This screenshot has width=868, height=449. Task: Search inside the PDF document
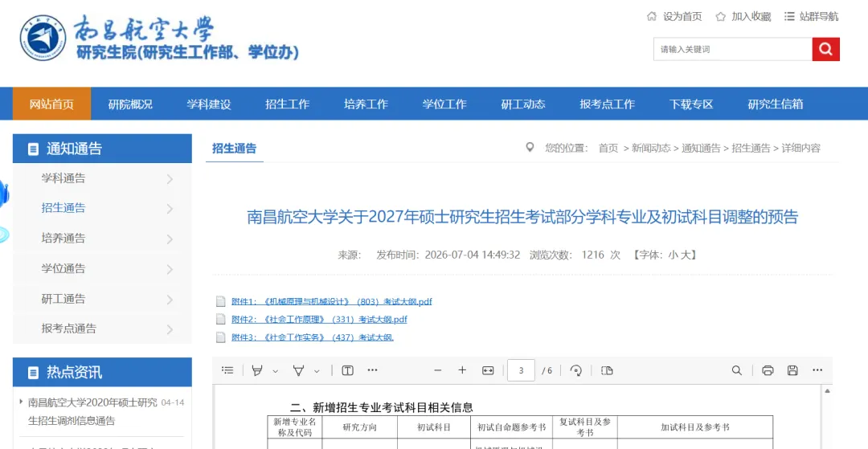coord(737,370)
